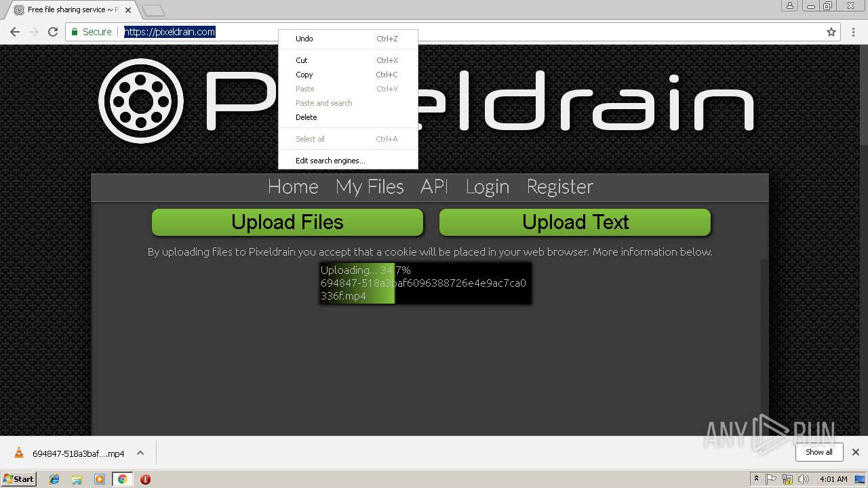Screen dimensions: 868x488
Task: Click the volume speaker tray icon
Action: (x=804, y=479)
